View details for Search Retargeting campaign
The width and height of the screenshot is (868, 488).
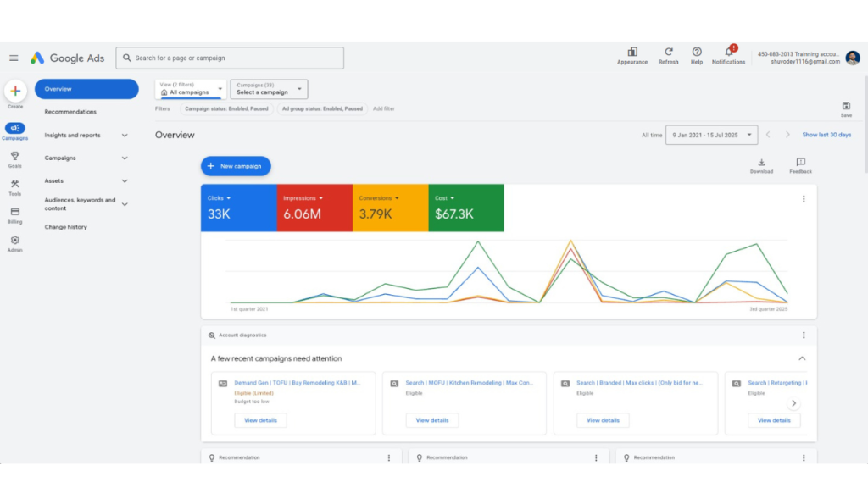click(774, 420)
